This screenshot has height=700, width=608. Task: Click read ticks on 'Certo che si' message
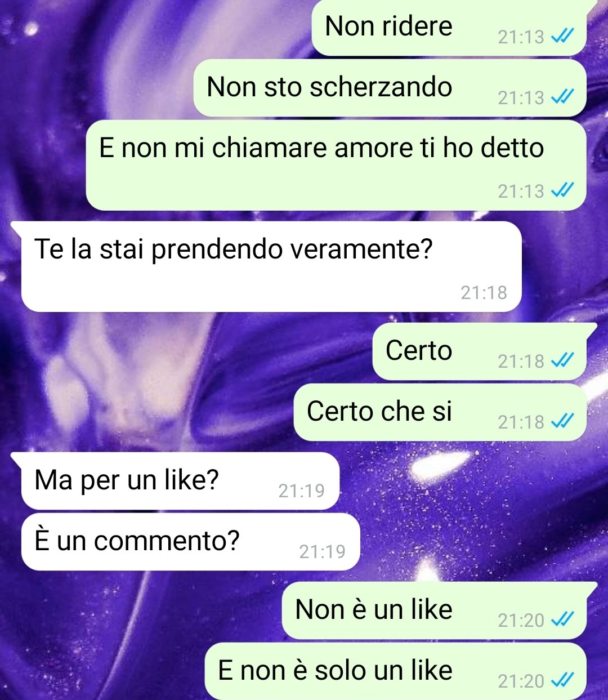(x=562, y=421)
